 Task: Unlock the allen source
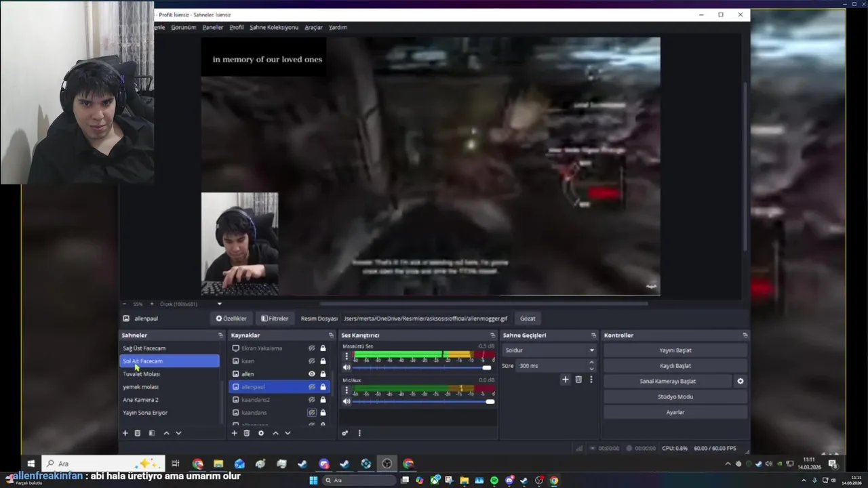coord(323,374)
